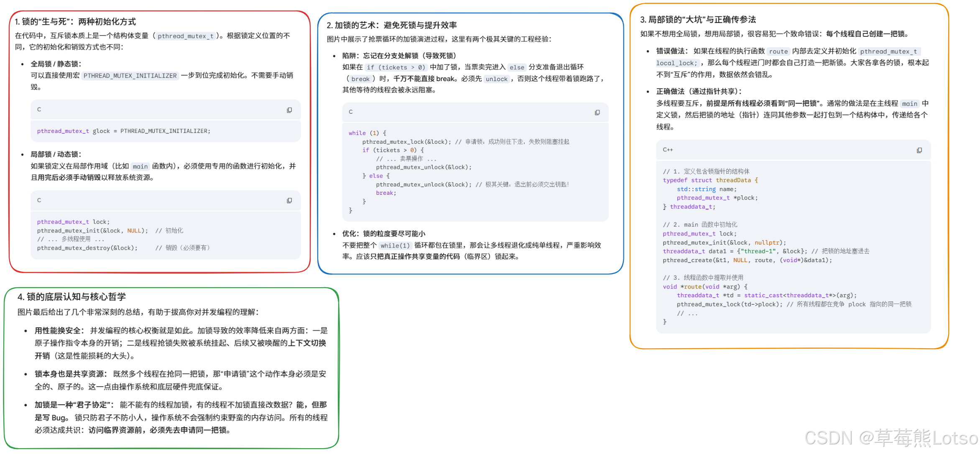Click heading '4. 锁的底层认知与核心哲学'

point(71,297)
